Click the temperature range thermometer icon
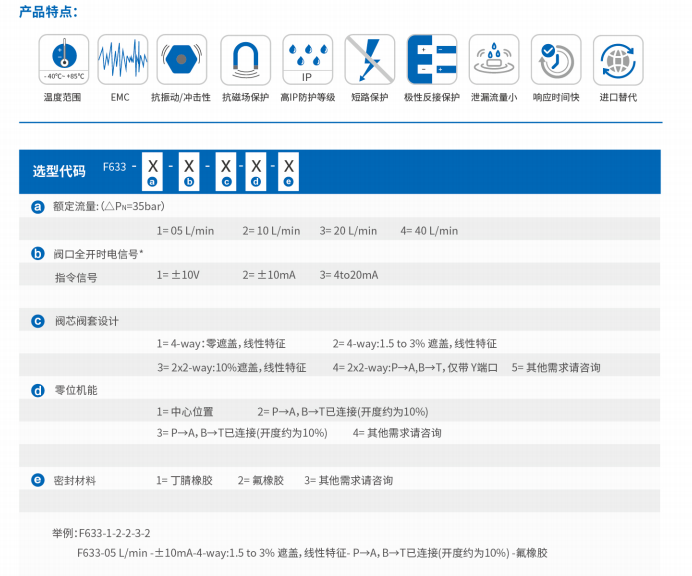Viewport: 692px width, 576px height. (x=63, y=59)
